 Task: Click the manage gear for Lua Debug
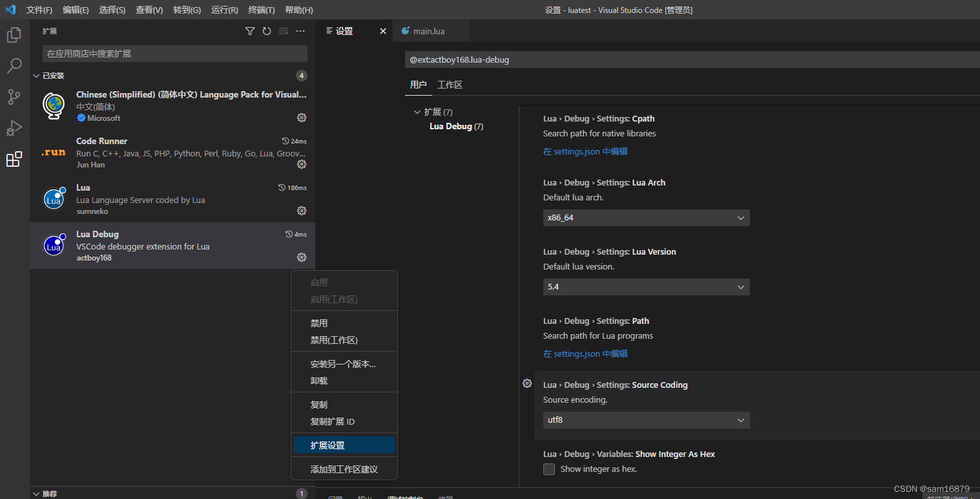tap(301, 257)
